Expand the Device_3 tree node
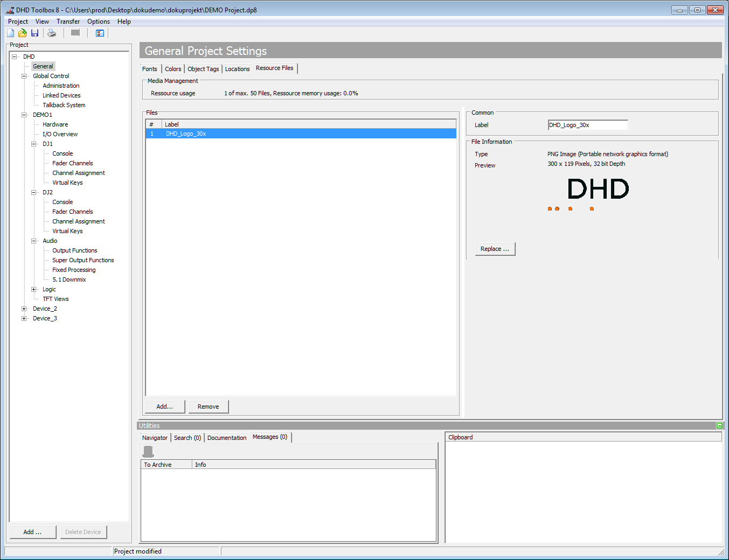This screenshot has height=560, width=729. coord(24,318)
